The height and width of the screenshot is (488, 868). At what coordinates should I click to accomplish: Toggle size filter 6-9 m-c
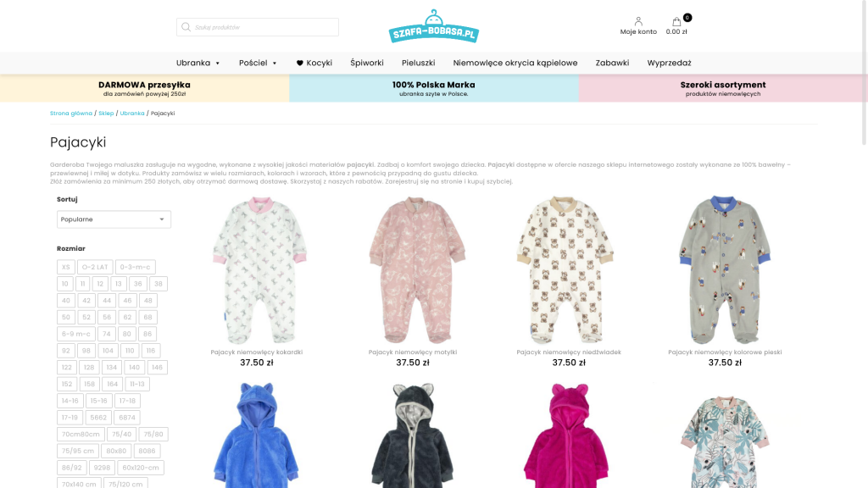point(75,334)
